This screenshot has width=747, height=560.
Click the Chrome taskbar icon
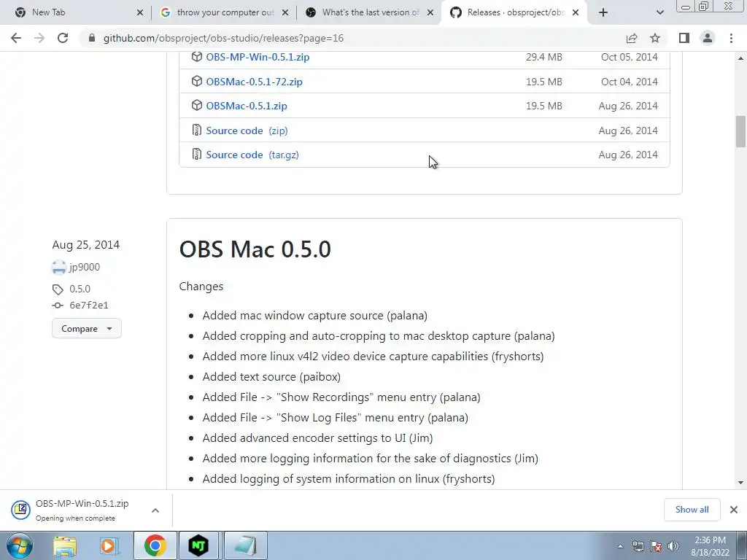tap(155, 545)
